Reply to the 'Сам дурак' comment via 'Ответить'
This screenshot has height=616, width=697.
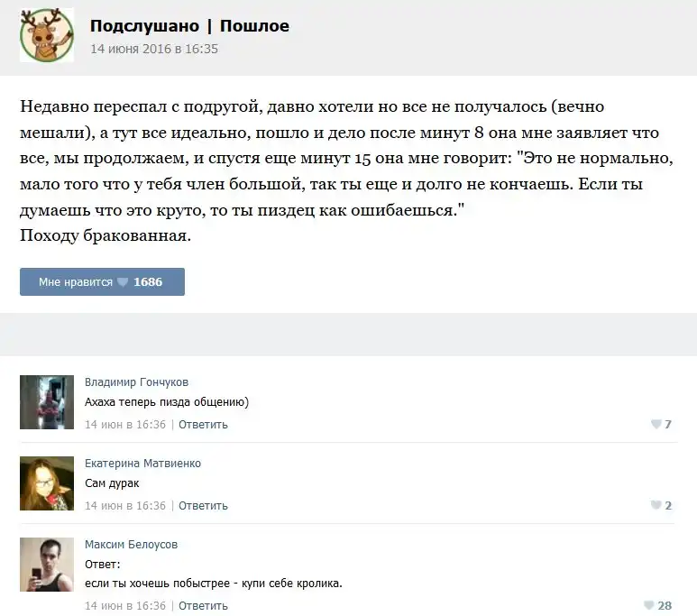[203, 506]
